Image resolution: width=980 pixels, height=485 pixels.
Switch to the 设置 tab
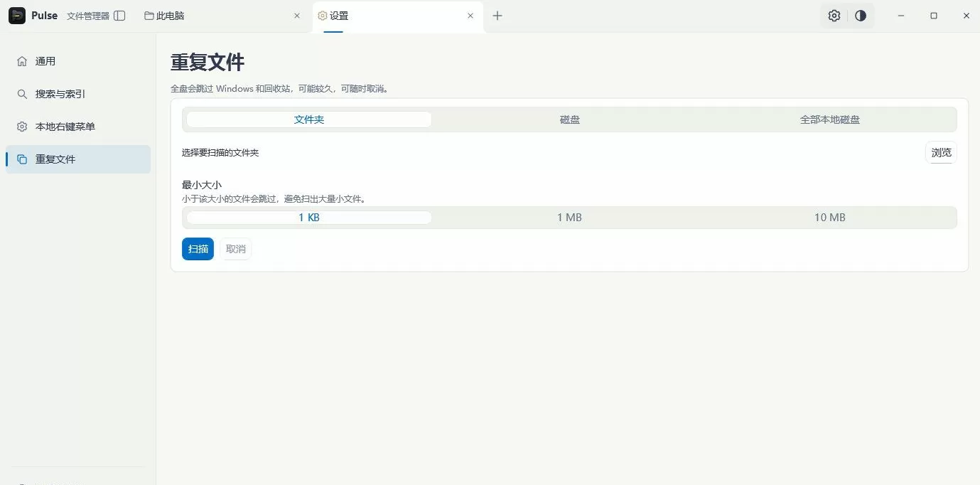(398, 16)
